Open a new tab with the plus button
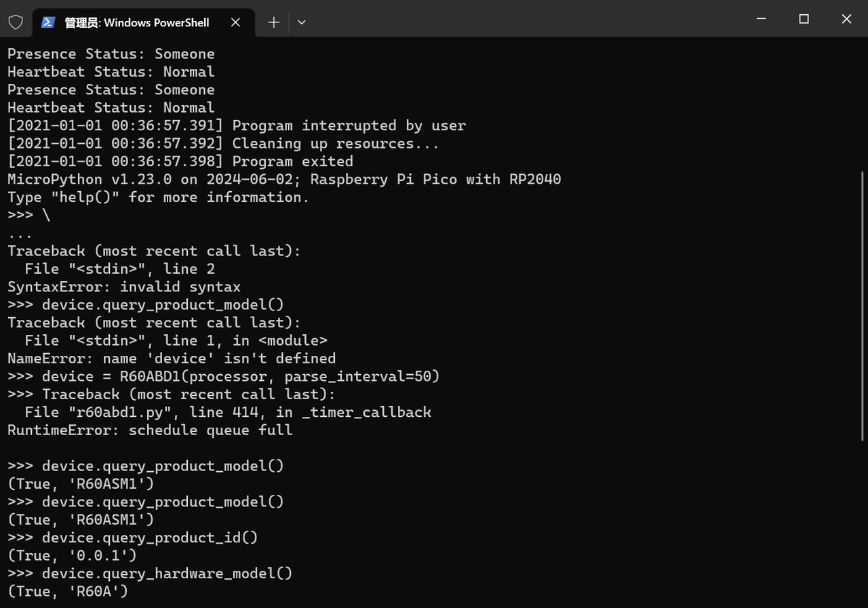This screenshot has height=608, width=868. click(273, 22)
